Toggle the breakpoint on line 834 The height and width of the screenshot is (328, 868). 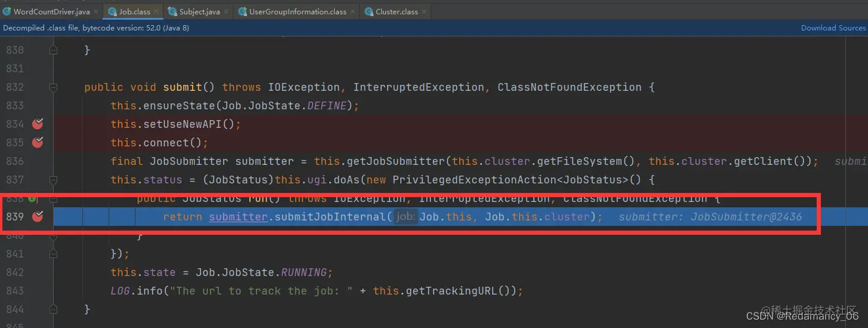tap(38, 124)
